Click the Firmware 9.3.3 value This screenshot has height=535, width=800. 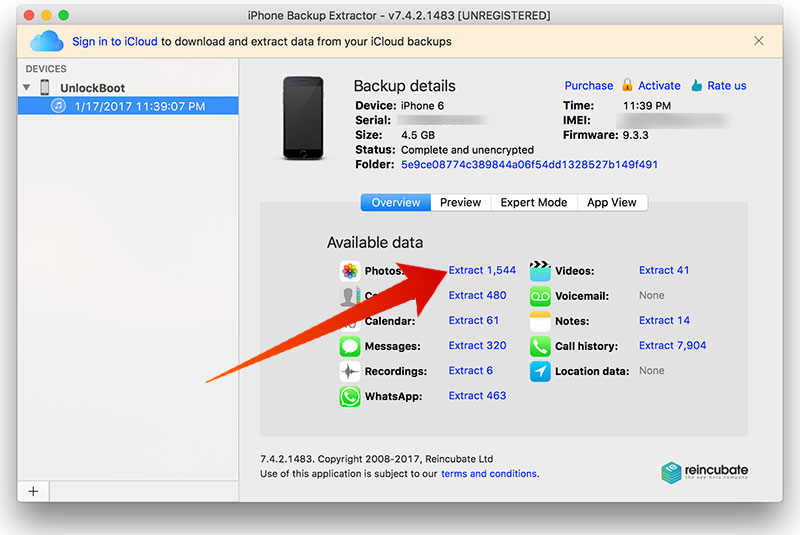click(x=635, y=135)
